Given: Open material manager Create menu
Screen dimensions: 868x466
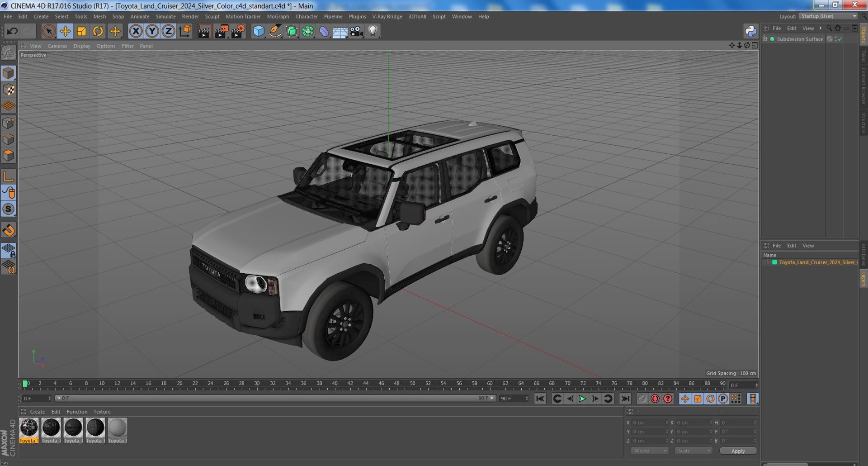Looking at the screenshot, I should click(38, 412).
